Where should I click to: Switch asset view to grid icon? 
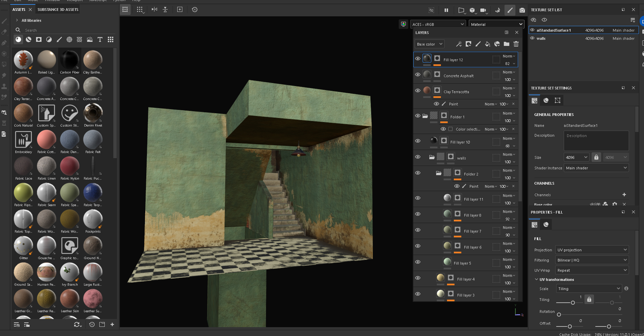(x=111, y=39)
